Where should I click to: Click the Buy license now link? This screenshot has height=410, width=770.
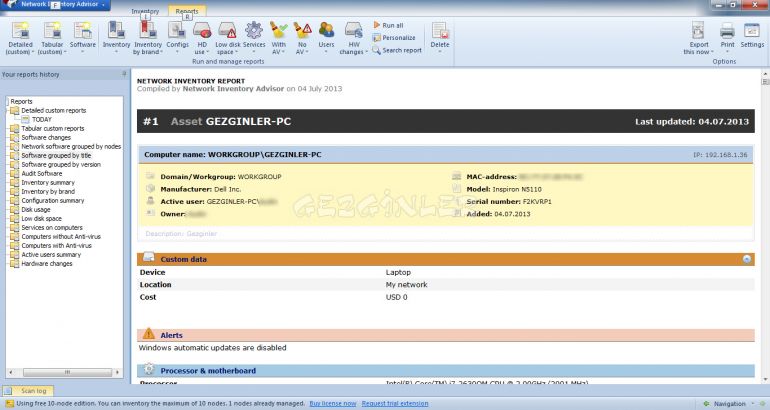(x=332, y=403)
